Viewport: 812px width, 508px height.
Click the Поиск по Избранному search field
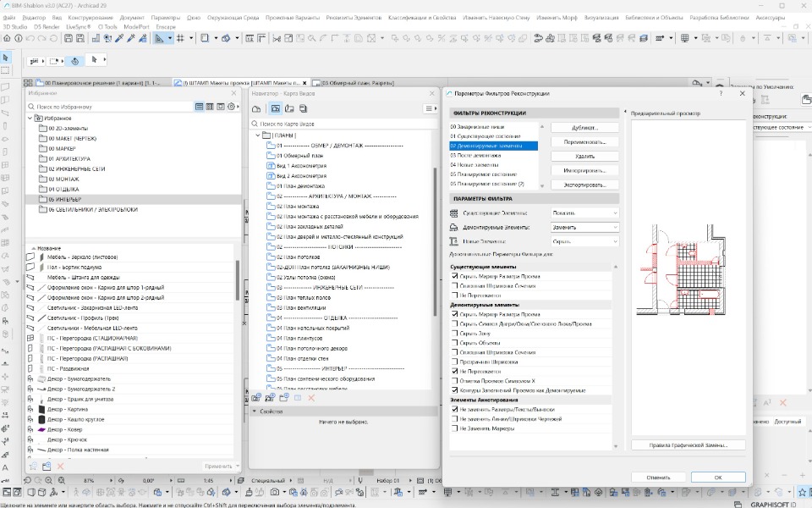pyautogui.click(x=112, y=107)
